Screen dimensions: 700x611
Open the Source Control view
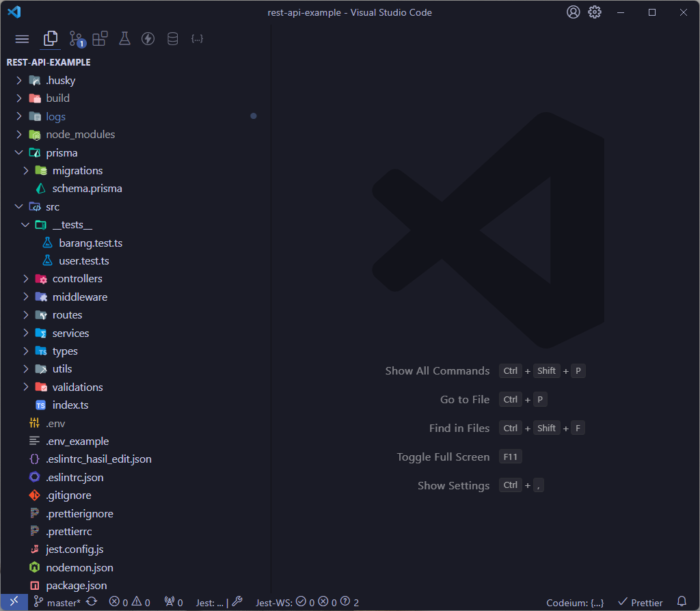click(x=77, y=39)
